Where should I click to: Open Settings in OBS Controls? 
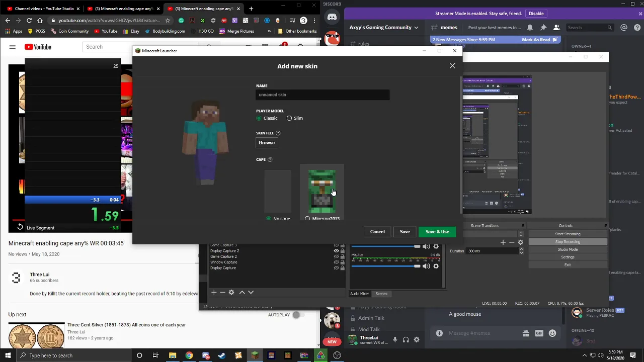(568, 257)
